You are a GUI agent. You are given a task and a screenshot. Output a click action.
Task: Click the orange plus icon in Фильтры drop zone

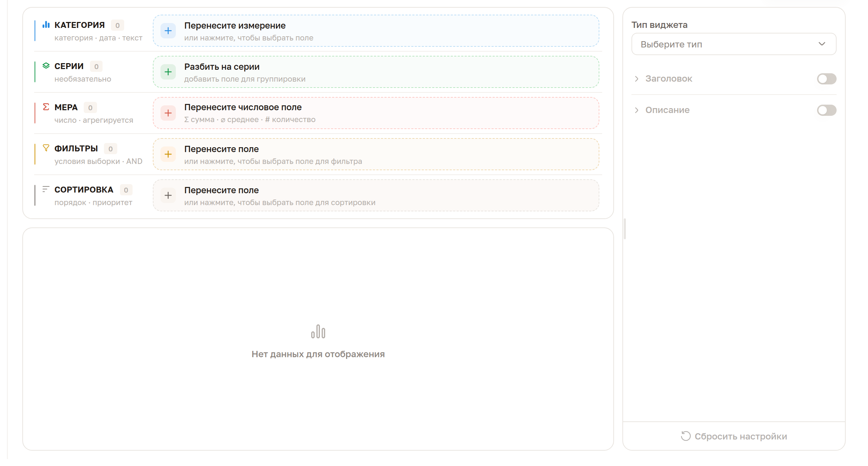(168, 154)
